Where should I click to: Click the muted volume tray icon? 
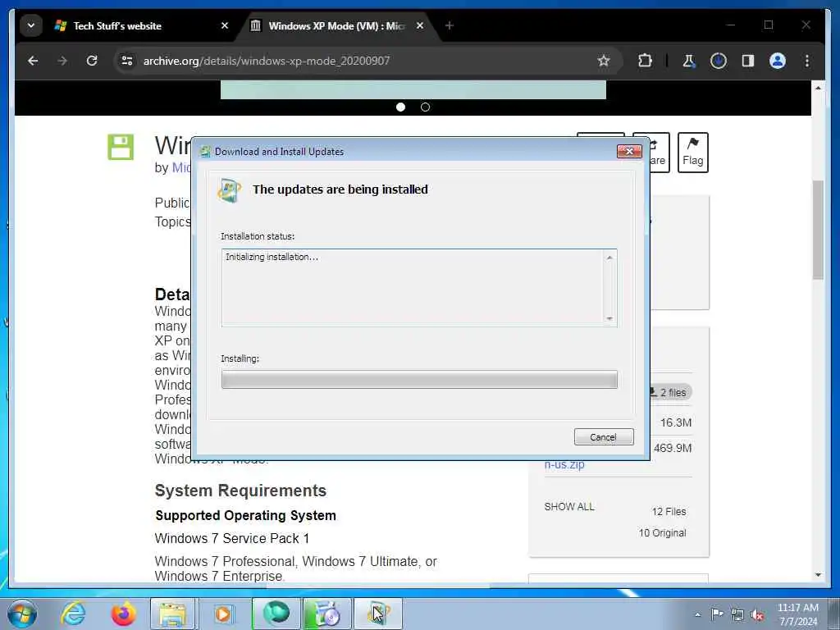tap(757, 614)
